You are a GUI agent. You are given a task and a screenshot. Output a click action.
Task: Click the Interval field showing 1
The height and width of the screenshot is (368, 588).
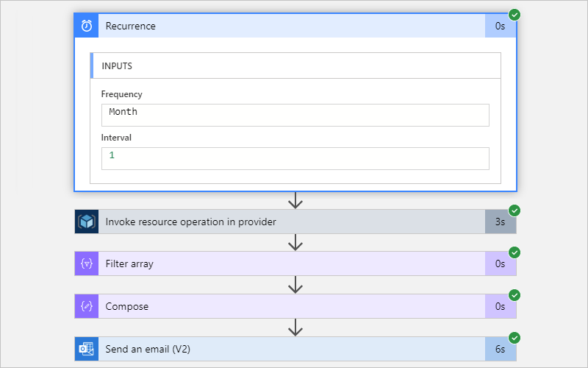point(295,158)
